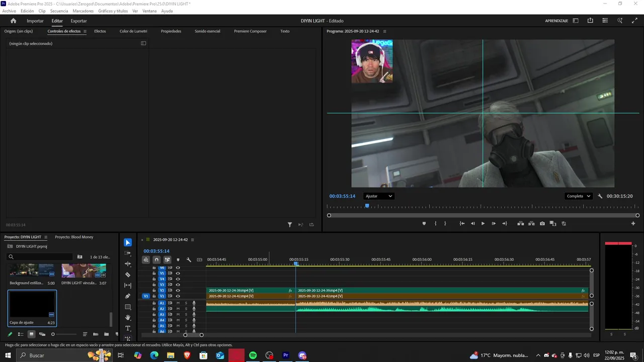The image size is (644, 362).
Task: Select the Ripple Edit tool
Action: [x=128, y=264]
